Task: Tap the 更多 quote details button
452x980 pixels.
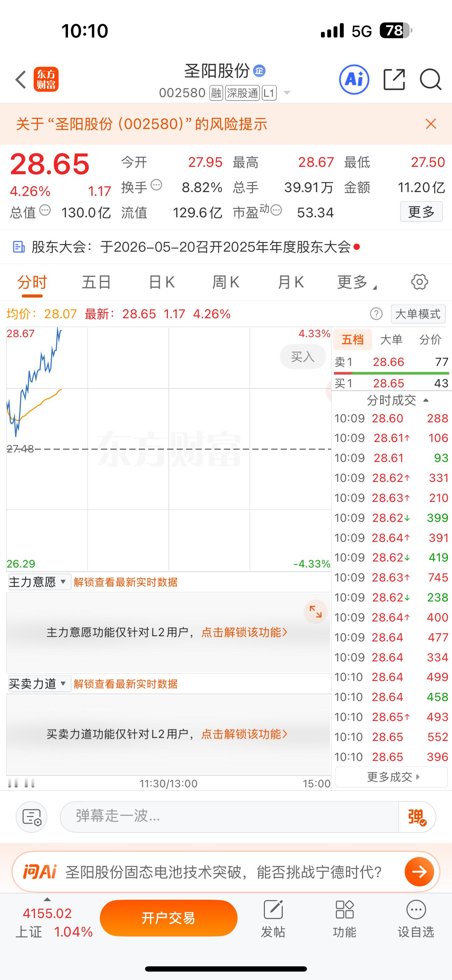Action: point(421,211)
